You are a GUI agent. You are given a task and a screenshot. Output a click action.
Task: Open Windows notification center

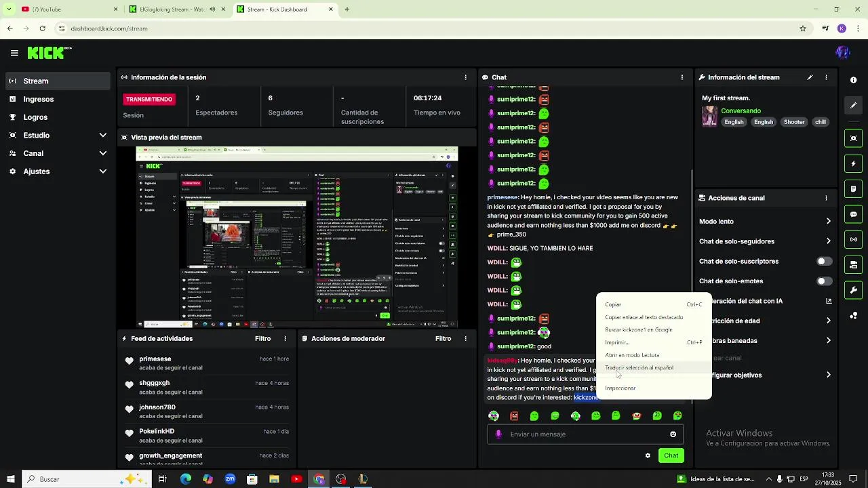point(853,479)
